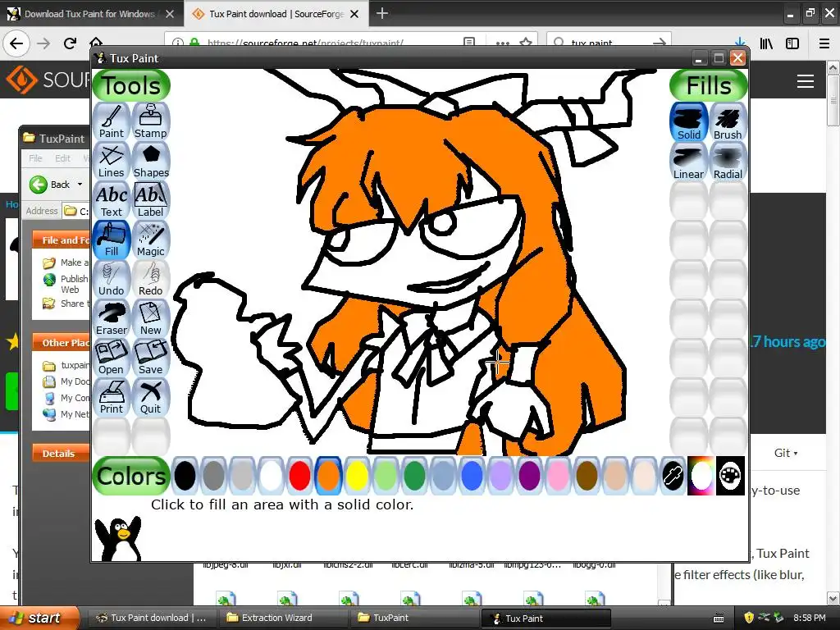Expand the Back history dropdown arrow
This screenshot has height=630, width=840.
click(80, 185)
